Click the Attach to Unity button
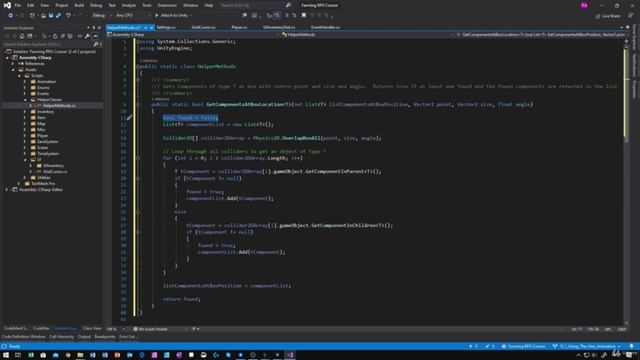Screen dimensions: 640x360 click(173, 16)
